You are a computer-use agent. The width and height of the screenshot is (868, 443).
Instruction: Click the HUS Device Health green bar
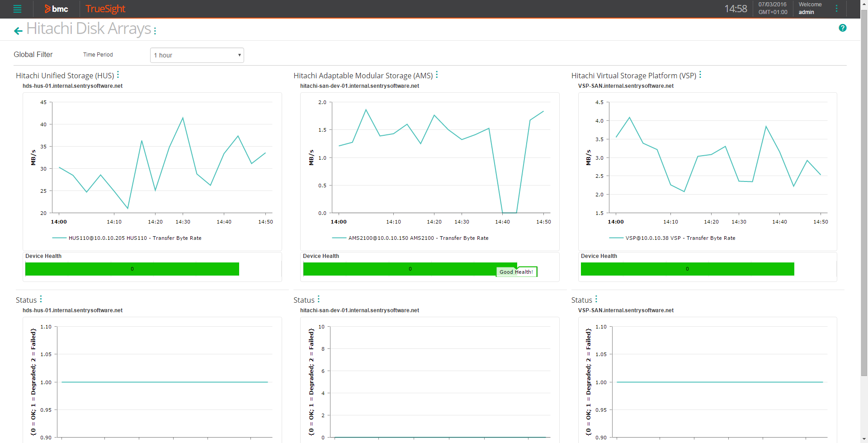click(132, 269)
